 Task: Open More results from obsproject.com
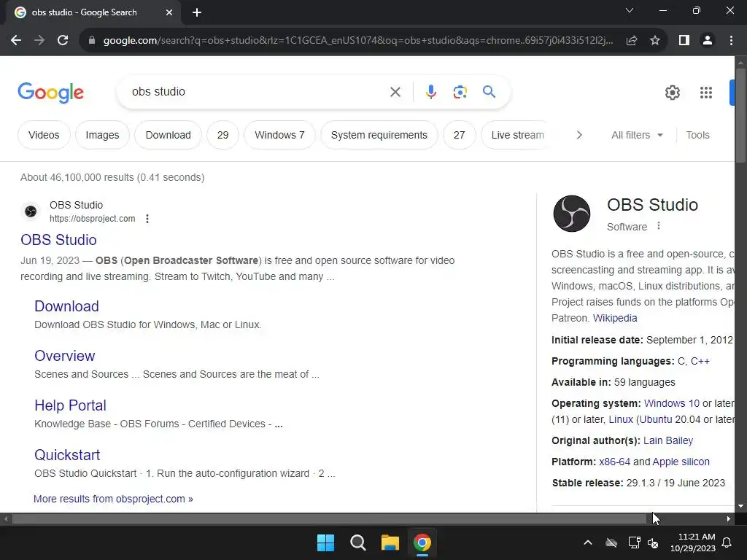pos(113,499)
